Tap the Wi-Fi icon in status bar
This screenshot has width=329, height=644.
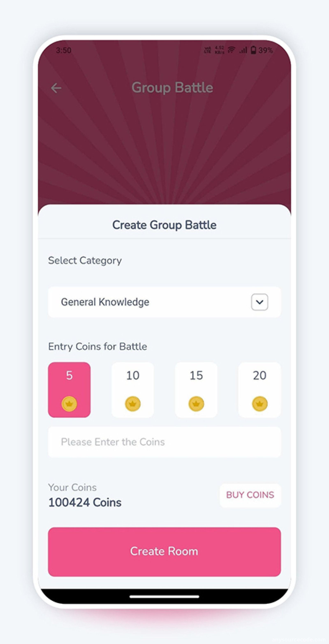click(232, 50)
